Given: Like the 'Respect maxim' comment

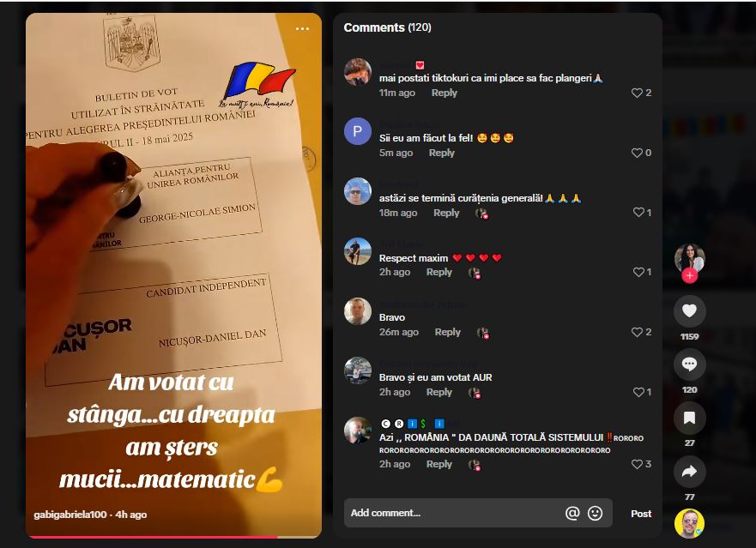Looking at the screenshot, I should [x=642, y=273].
